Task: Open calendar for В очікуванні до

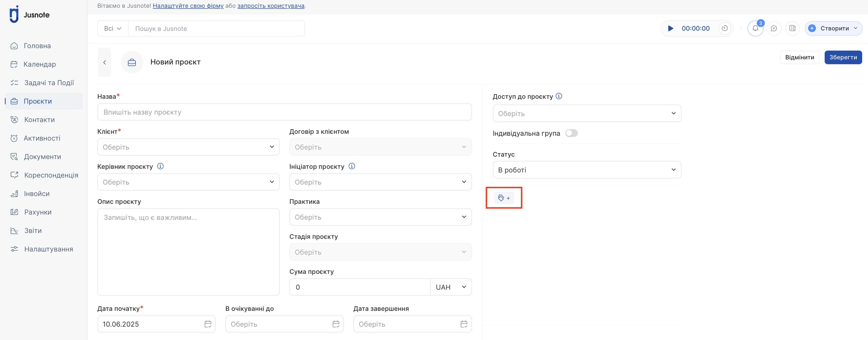Action: point(336,324)
